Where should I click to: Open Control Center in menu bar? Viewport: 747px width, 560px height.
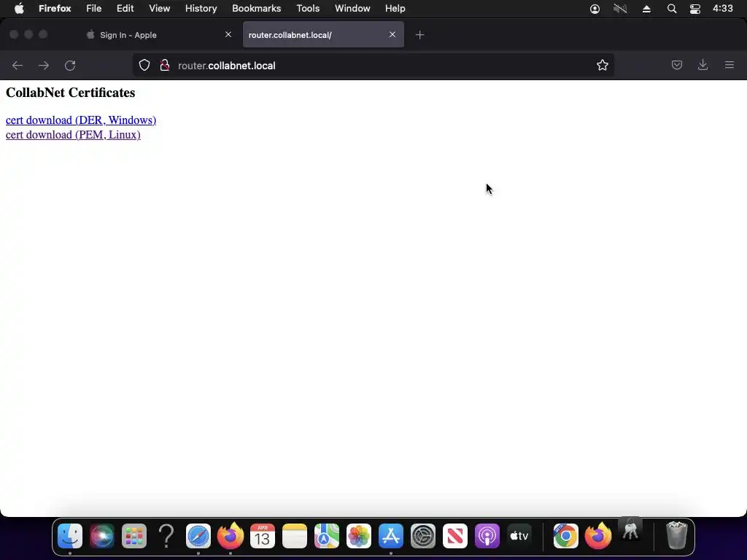click(695, 9)
